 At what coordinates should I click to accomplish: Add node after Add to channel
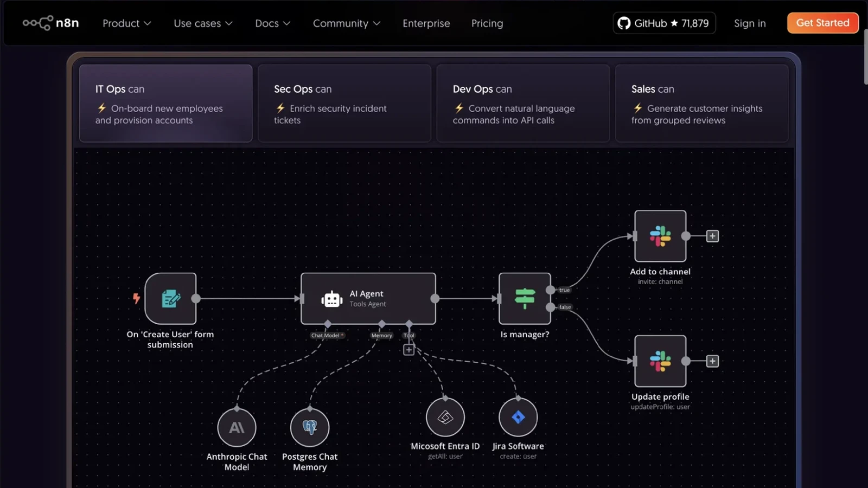tap(712, 236)
